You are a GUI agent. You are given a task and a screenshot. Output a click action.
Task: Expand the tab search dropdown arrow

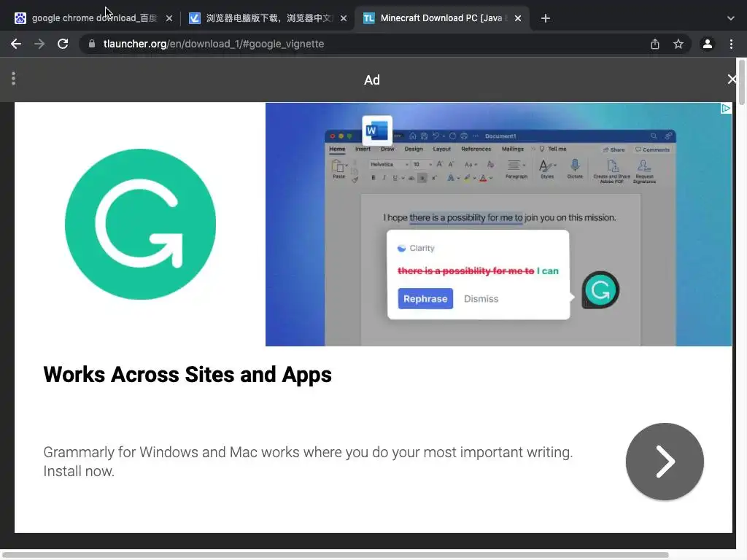click(x=731, y=18)
